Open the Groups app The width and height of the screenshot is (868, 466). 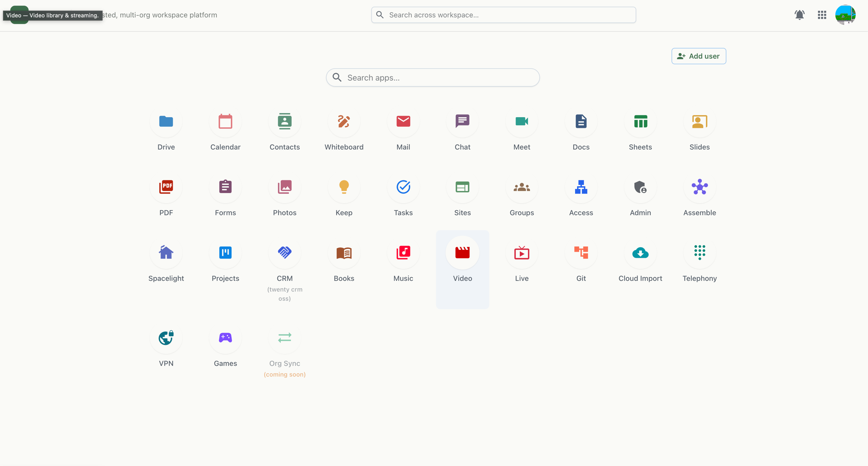(x=522, y=197)
